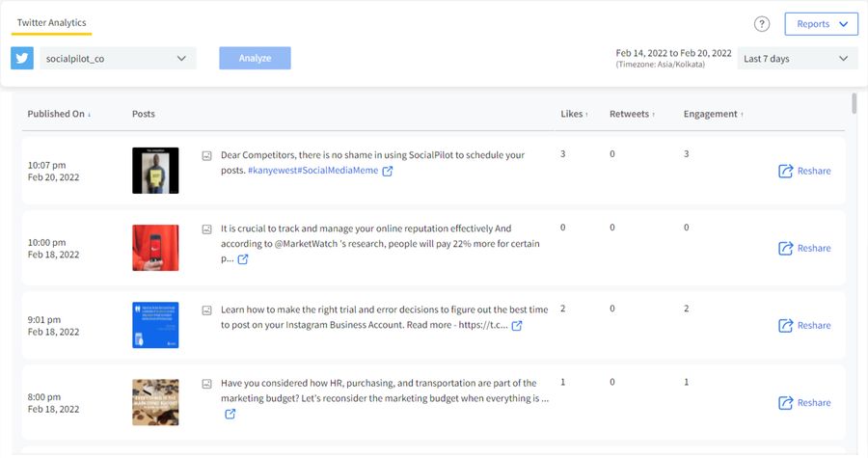Click the 9:01 pm Feb 18, 2022 timestamp
Image resolution: width=868 pixels, height=458 pixels.
point(53,326)
